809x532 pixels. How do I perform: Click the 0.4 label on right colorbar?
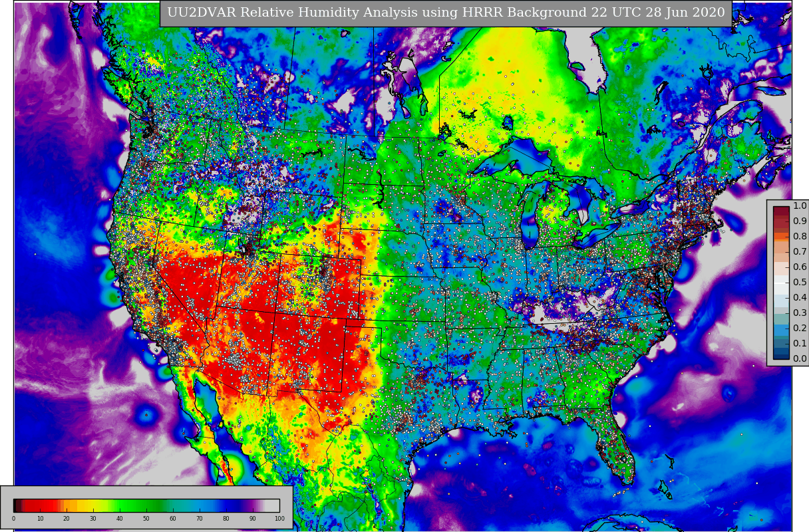click(800, 297)
